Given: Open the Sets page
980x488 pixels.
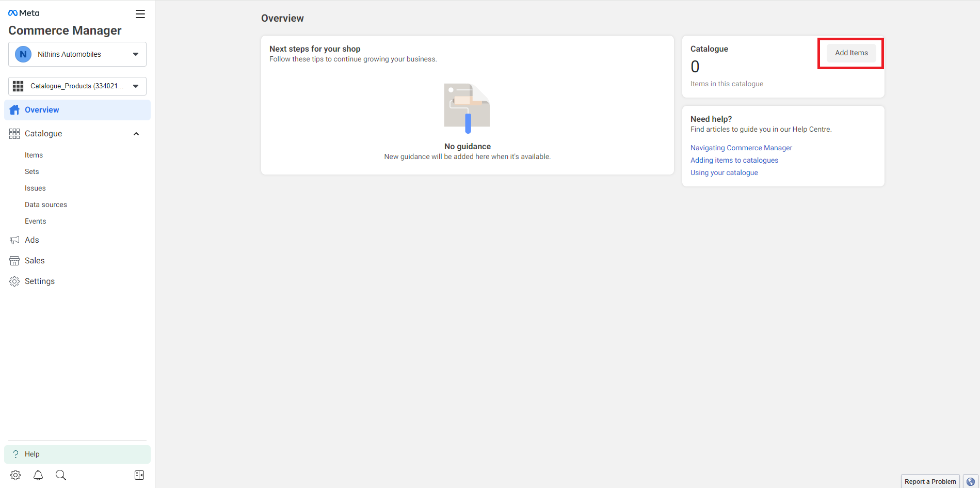Looking at the screenshot, I should click(x=32, y=171).
